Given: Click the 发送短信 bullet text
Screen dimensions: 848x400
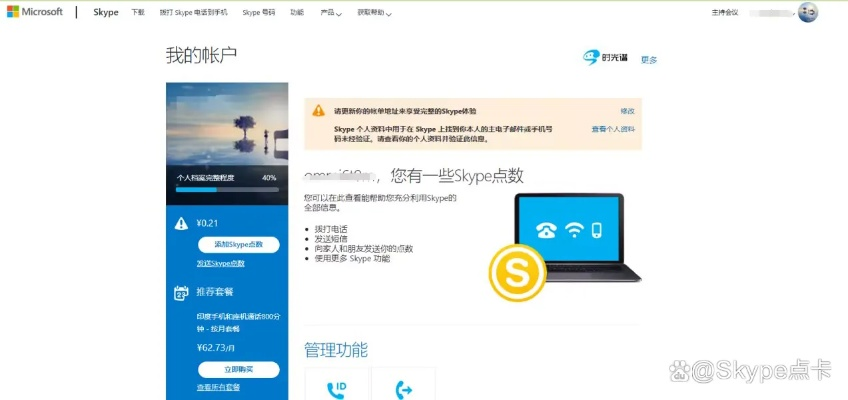Looking at the screenshot, I should tap(331, 239).
